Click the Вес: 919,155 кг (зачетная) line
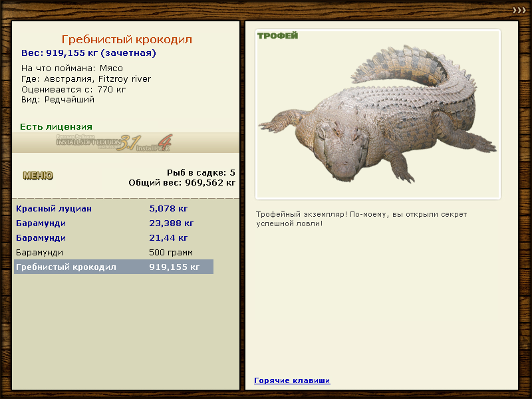Screen dimensions: 532x399 coord(88,53)
